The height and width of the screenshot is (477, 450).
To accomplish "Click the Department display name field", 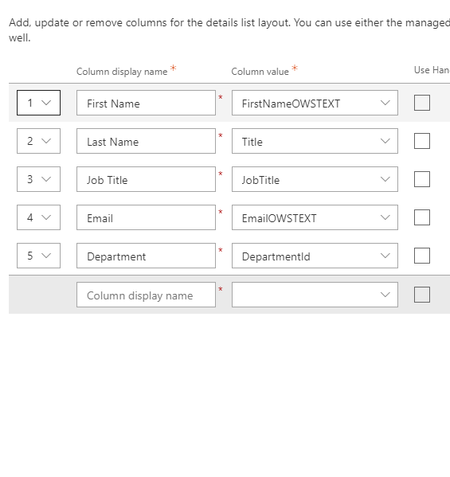I will [146, 256].
